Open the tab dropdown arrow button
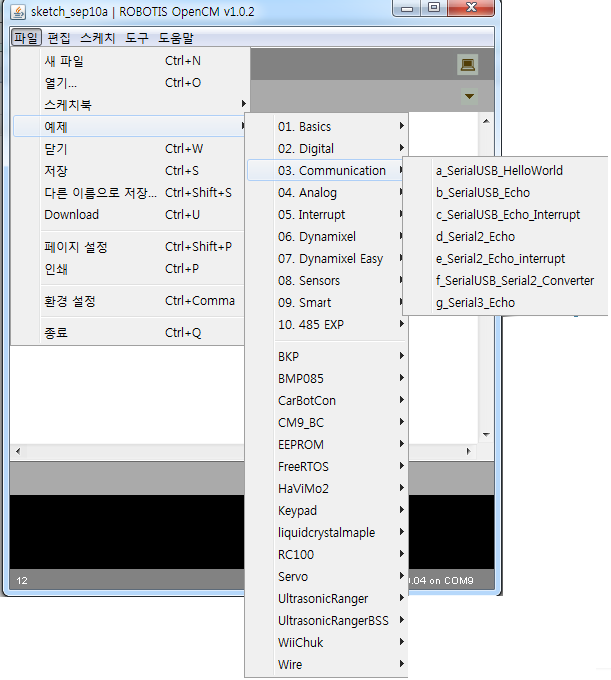611x680 pixels. click(469, 97)
